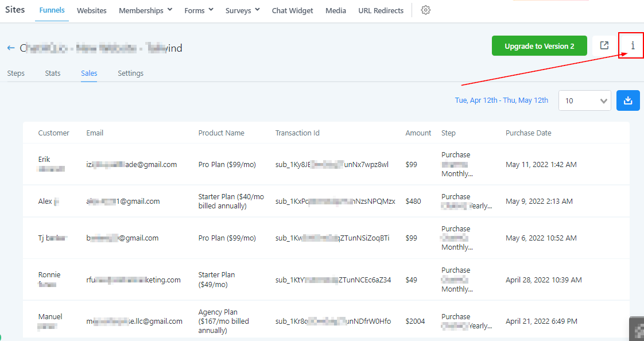The height and width of the screenshot is (341, 644).
Task: Click the blue download export icon
Action: 628,100
